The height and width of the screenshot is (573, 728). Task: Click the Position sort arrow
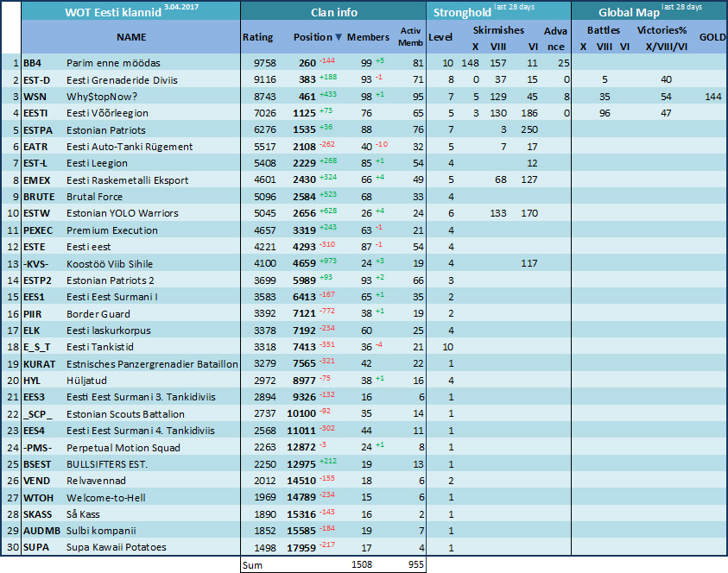click(339, 37)
